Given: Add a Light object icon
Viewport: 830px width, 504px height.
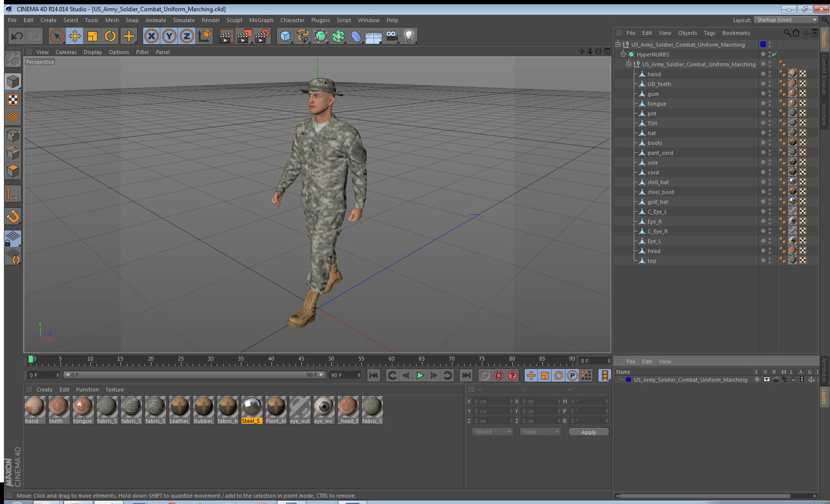Looking at the screenshot, I should click(409, 36).
